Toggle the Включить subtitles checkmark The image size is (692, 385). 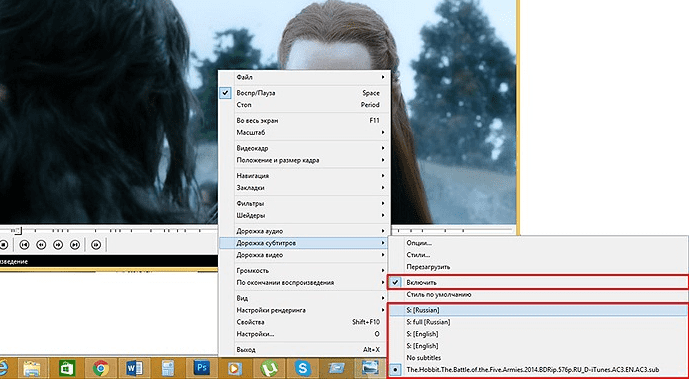[538, 282]
